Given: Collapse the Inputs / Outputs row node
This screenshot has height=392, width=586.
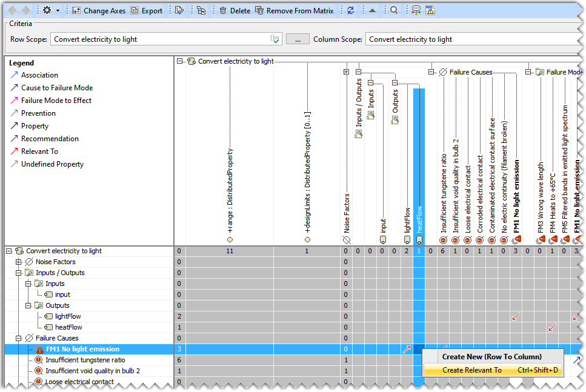Looking at the screenshot, I should (x=19, y=273).
